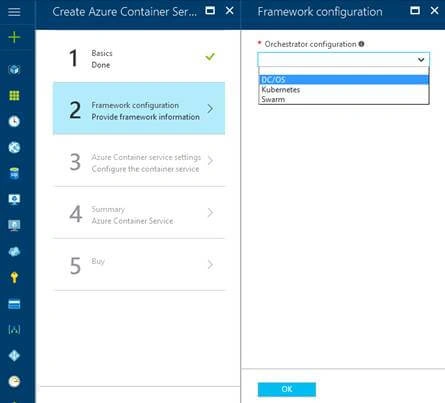
Task: Click chevron on Azure Container service settings step
Action: point(210,161)
